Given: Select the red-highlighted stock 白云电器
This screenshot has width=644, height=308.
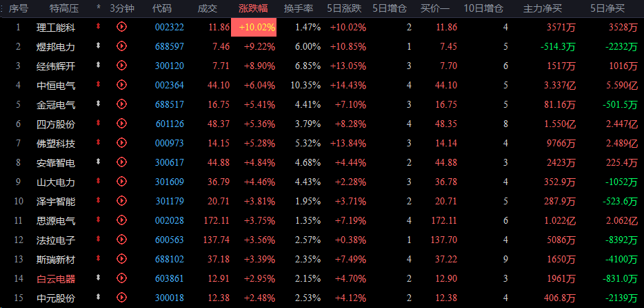Looking at the screenshot, I should click(55, 279).
